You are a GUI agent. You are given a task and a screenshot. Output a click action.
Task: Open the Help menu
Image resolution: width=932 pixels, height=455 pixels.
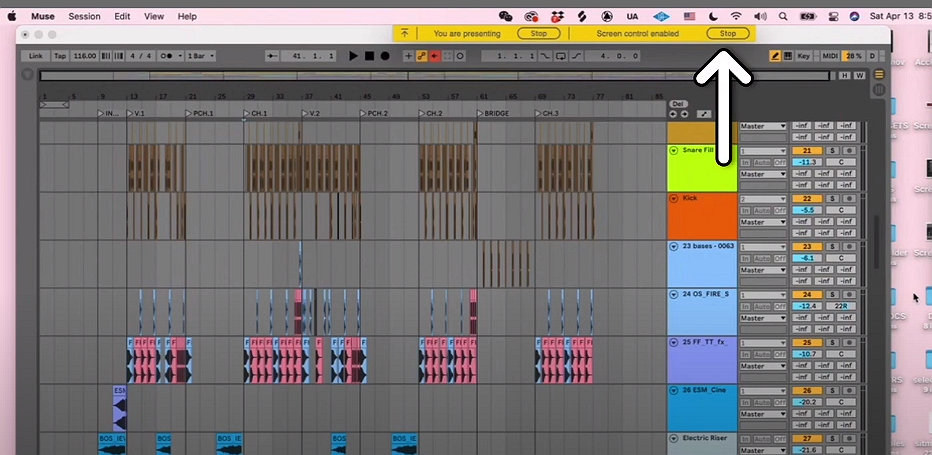(187, 17)
